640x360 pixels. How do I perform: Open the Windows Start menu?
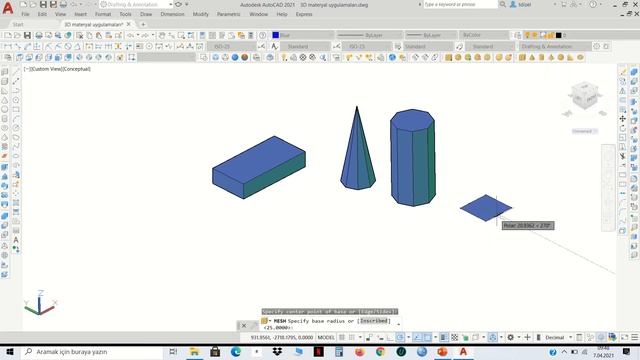(10, 352)
